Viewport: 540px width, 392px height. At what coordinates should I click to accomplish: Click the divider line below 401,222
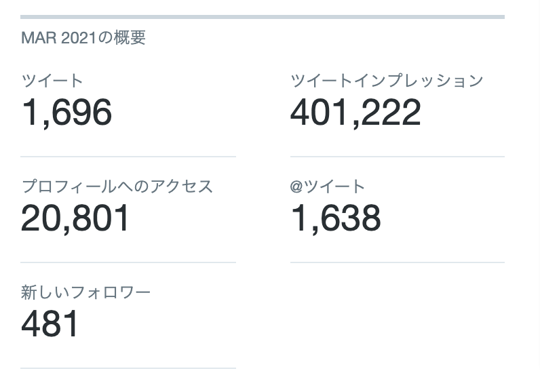coord(398,157)
